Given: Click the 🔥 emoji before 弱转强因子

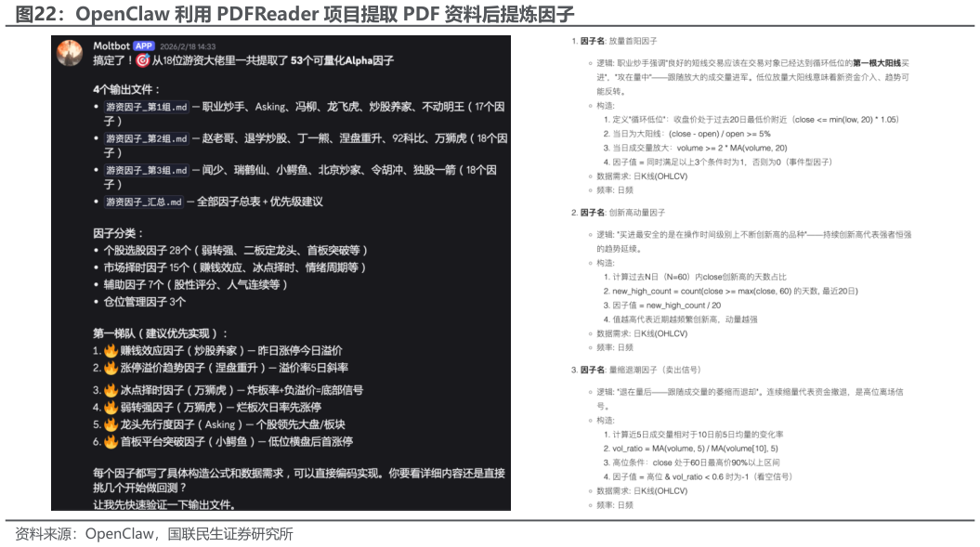Looking at the screenshot, I should point(109,408).
